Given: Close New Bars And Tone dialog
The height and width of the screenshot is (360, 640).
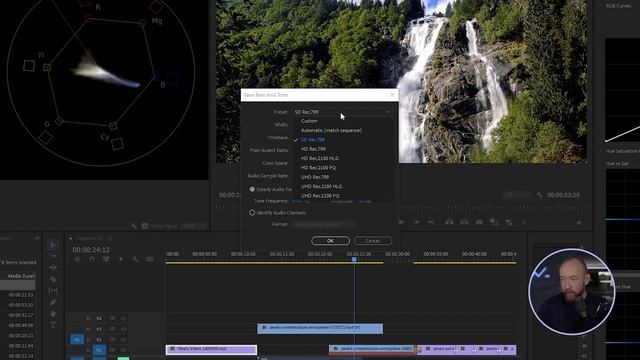Looking at the screenshot, I should coord(392,95).
